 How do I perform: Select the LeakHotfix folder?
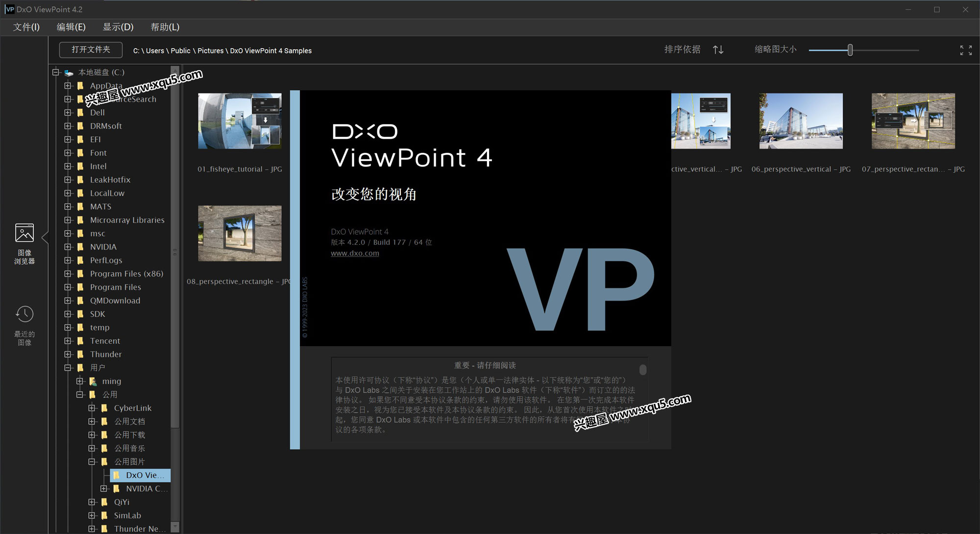[110, 180]
